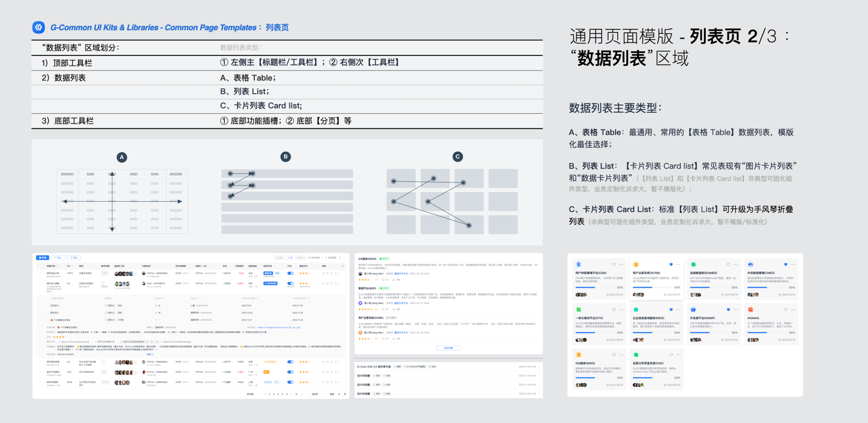
Task: Expand the 交互设计 sub-table row
Action: (48, 305)
